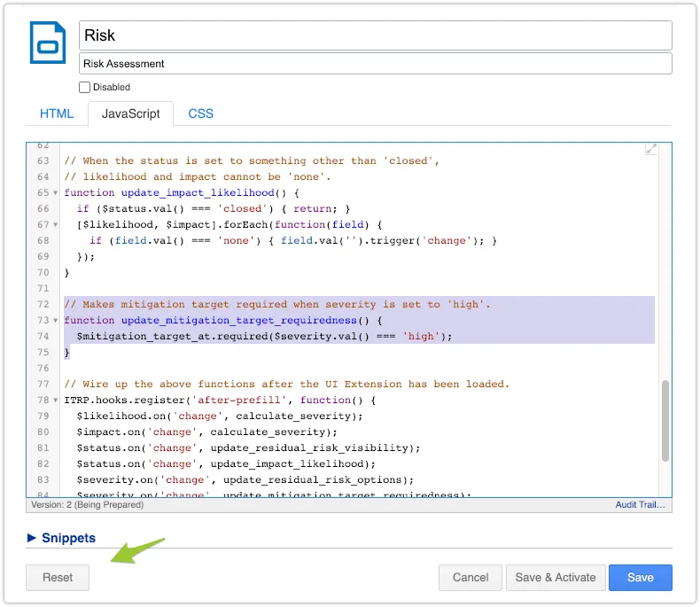Screen dimensions: 700x607
Task: Fold the update_mitigation_target_requiredness function at line 73
Action: pos(55,321)
